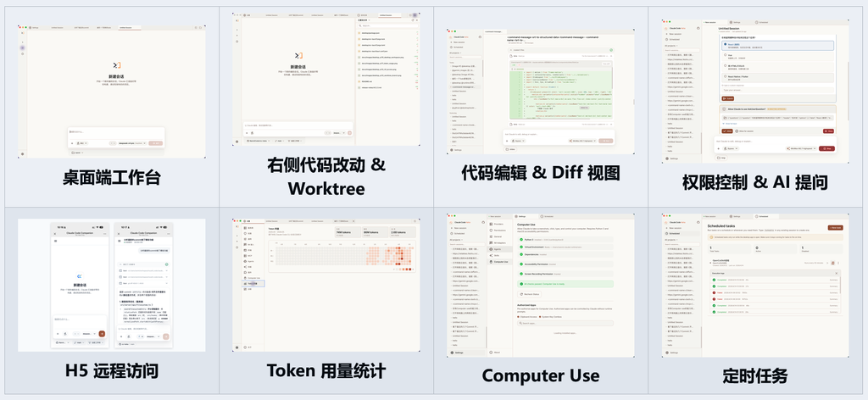868x400 pixels.
Task: Click Allow button in permission prompt
Action: (x=727, y=131)
